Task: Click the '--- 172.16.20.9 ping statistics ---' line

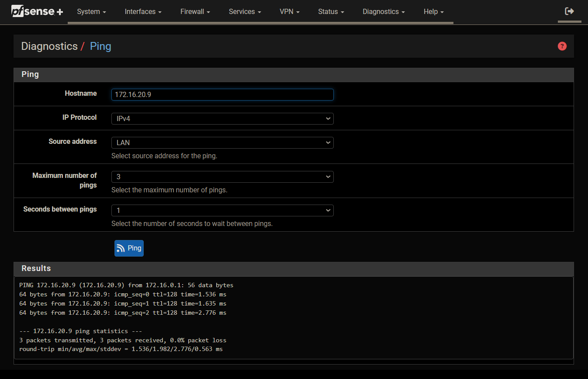Action: pyautogui.click(x=81, y=331)
